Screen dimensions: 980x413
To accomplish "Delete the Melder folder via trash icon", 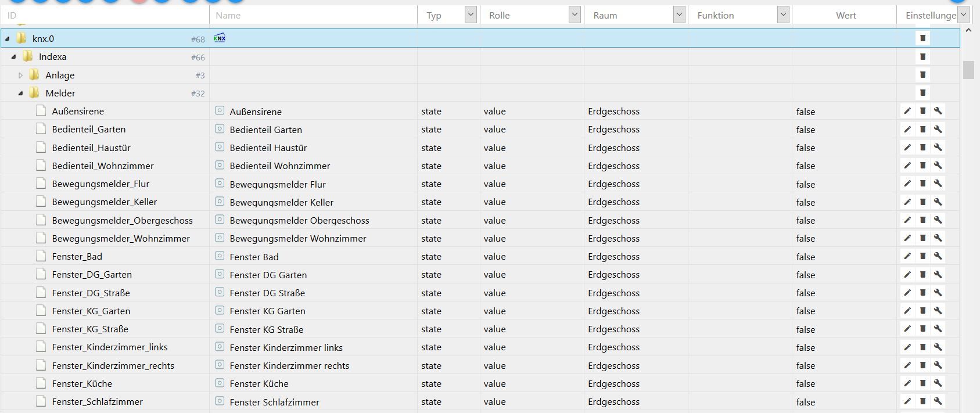I will [922, 93].
